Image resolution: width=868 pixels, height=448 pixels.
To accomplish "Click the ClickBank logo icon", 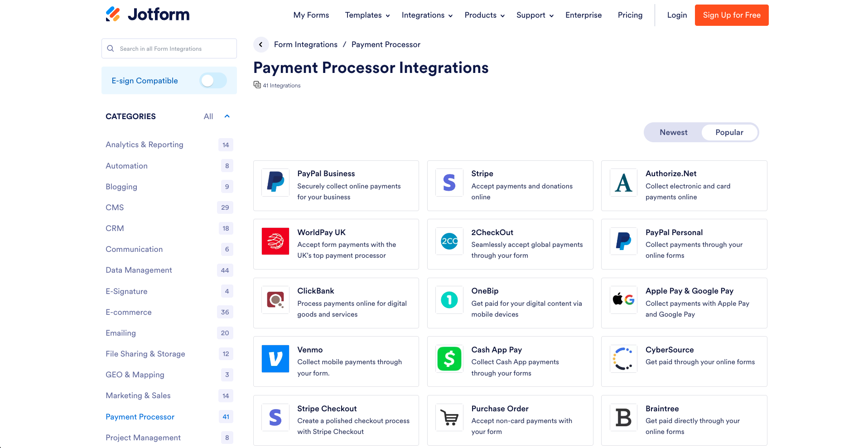I will click(x=275, y=300).
